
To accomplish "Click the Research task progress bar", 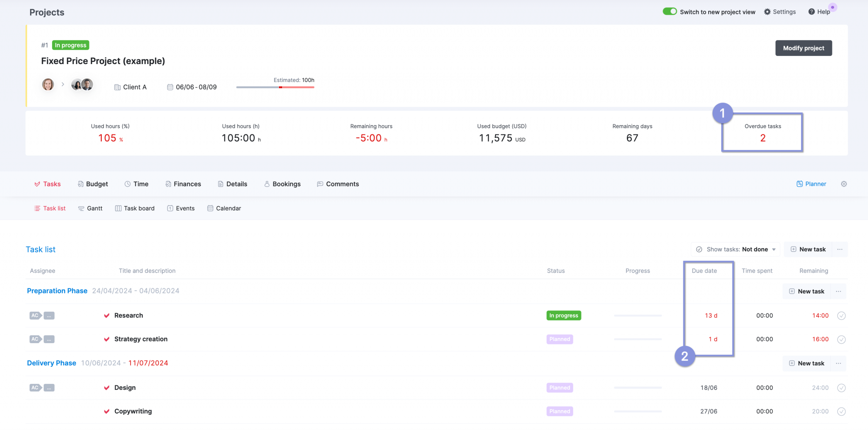I will point(638,316).
